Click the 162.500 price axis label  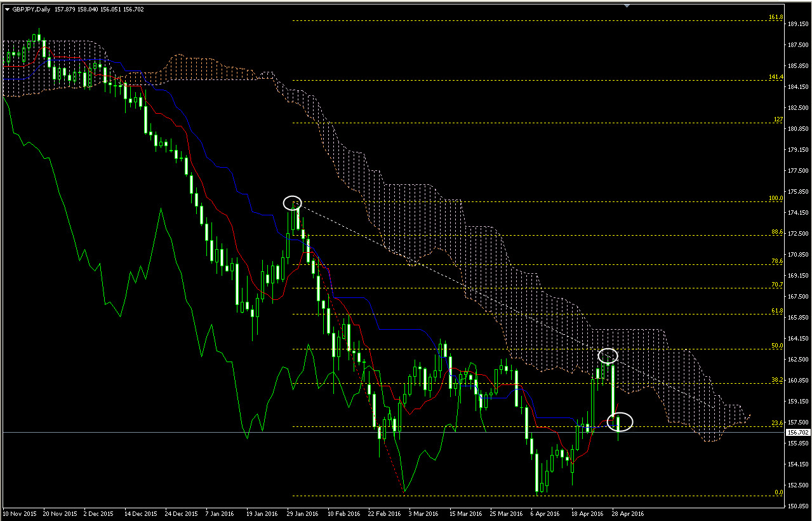coord(798,360)
